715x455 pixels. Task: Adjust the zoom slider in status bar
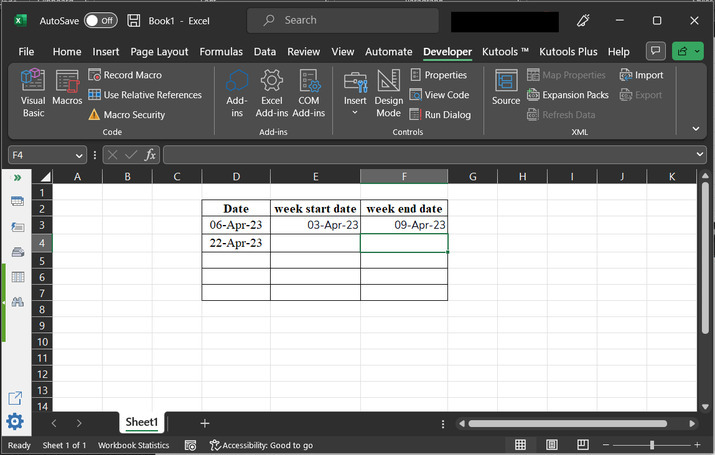coord(652,445)
